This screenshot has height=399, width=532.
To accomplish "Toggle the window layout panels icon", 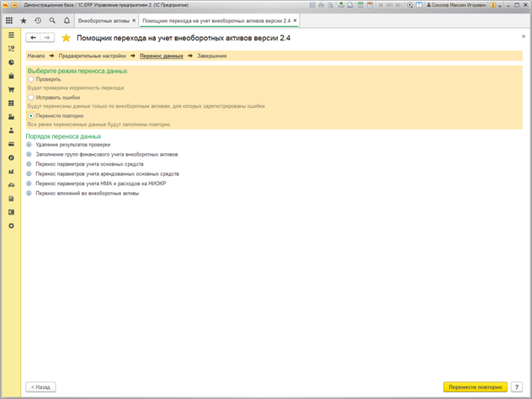I will [419, 5].
